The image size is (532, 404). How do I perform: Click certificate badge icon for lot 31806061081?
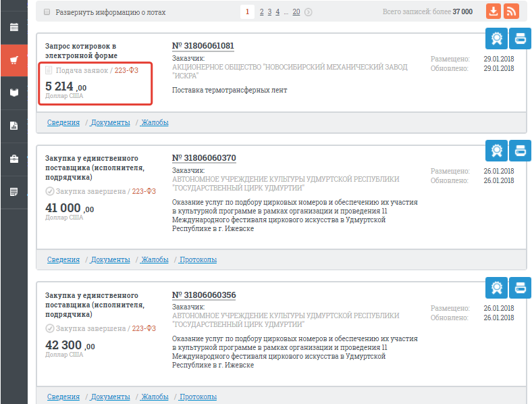click(496, 39)
